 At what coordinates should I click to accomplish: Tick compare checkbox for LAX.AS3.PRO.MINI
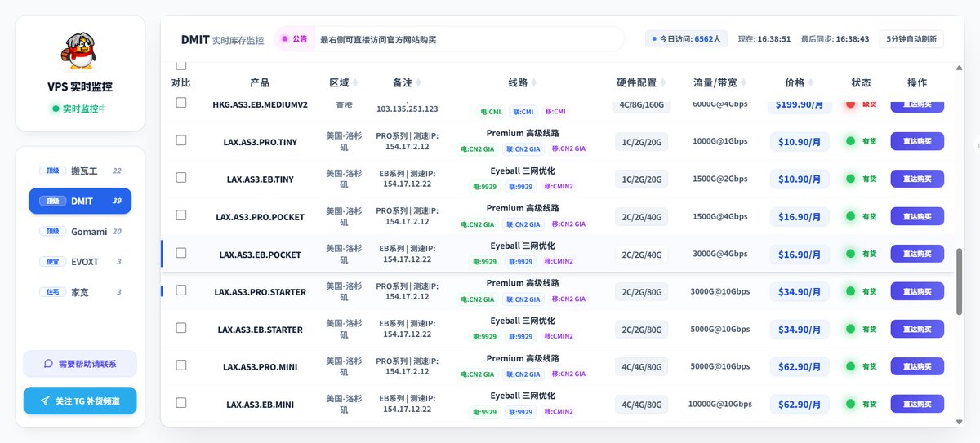tap(181, 365)
